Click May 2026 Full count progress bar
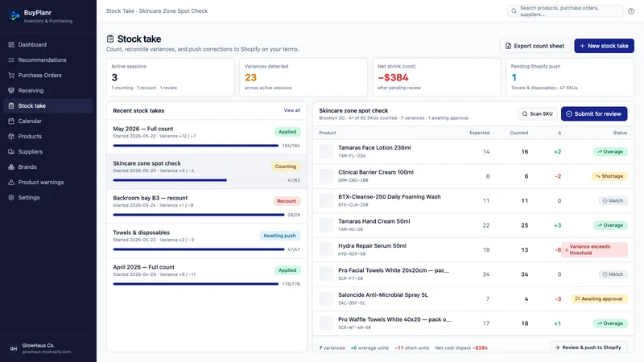The height and width of the screenshot is (362, 644). (196, 146)
